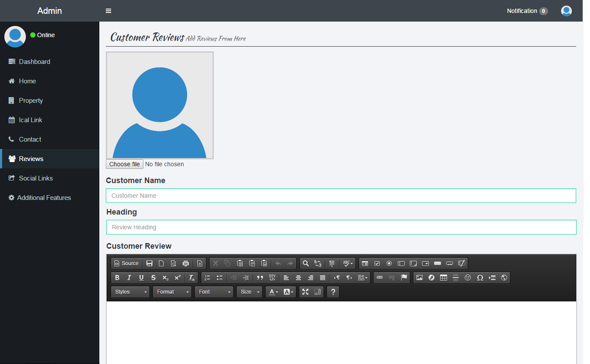Image resolution: width=590 pixels, height=364 pixels.
Task: Click the Choose file button
Action: point(124,164)
